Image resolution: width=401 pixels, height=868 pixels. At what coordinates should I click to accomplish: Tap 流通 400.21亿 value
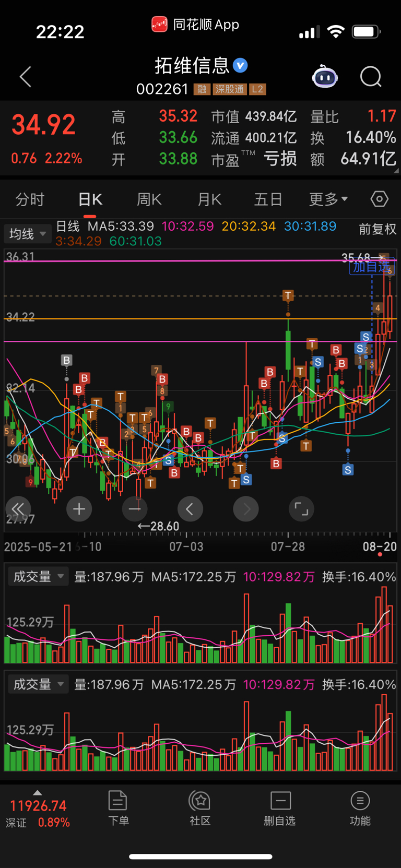271,138
